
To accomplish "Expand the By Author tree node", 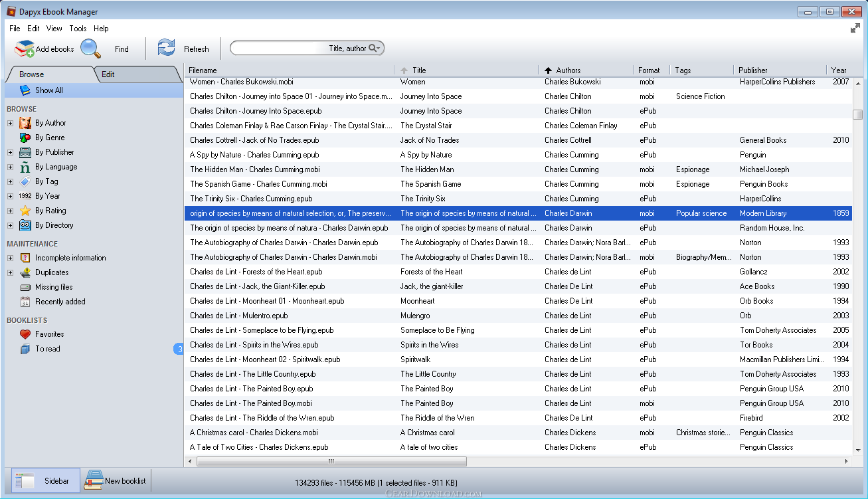I will point(10,123).
